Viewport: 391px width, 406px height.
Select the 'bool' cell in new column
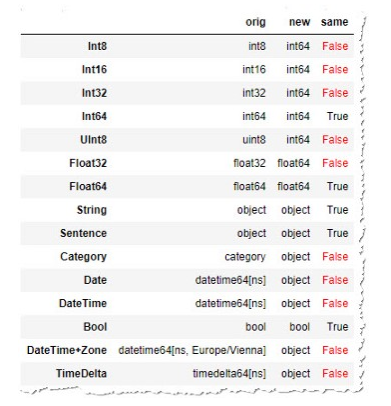pyautogui.click(x=299, y=327)
